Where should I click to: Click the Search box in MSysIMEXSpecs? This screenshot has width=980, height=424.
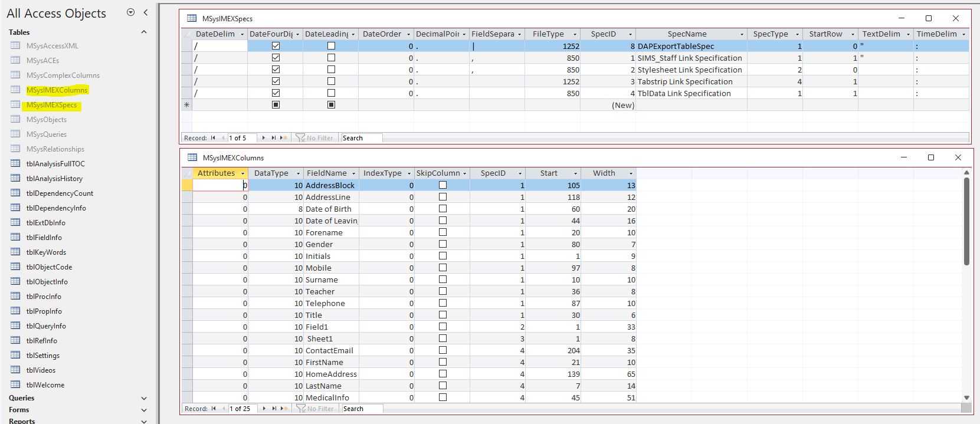click(362, 138)
